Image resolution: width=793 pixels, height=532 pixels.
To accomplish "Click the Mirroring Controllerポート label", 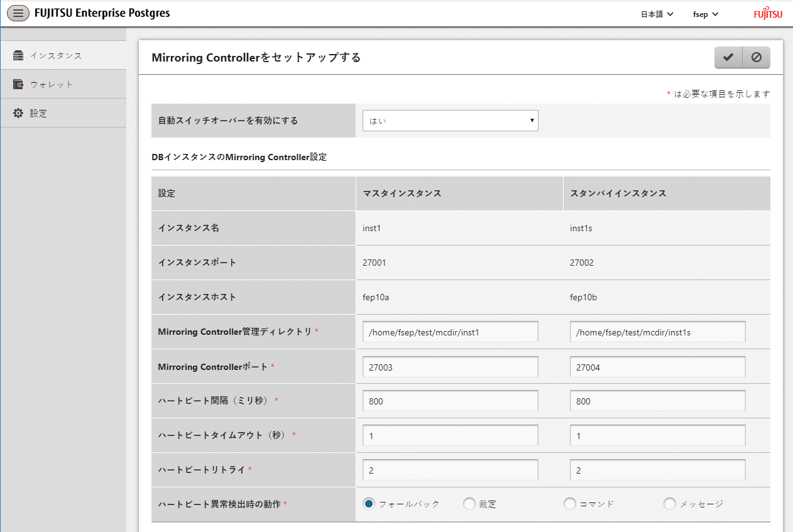I will tap(213, 367).
